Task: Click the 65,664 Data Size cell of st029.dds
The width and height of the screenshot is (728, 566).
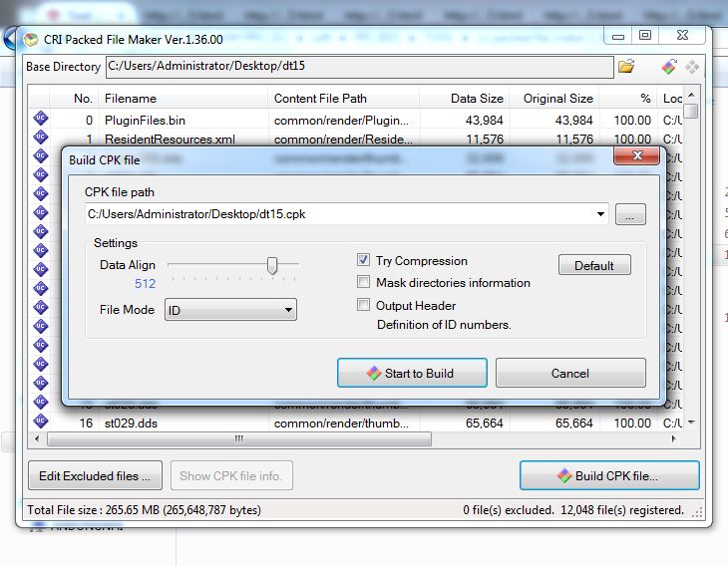Action: [x=485, y=424]
